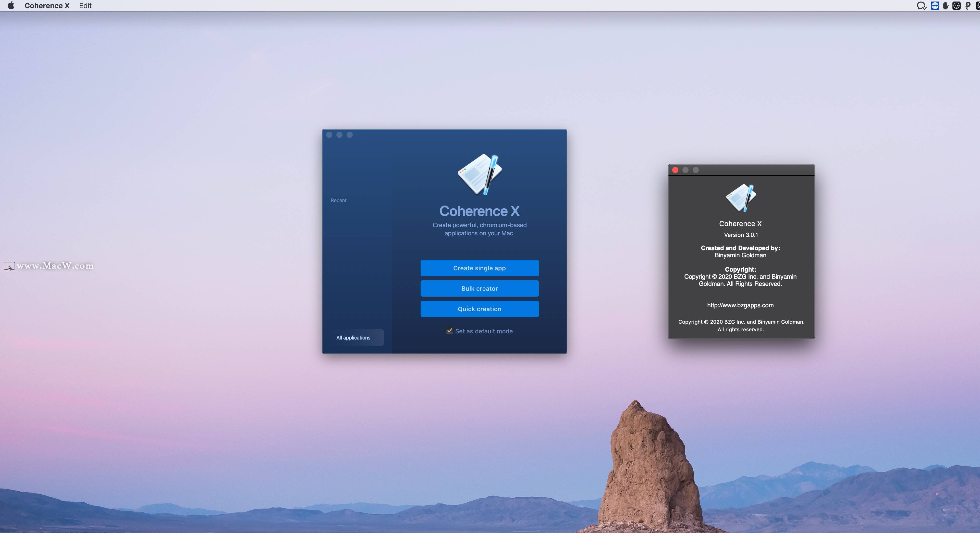Close the About window with red button
This screenshot has height=533, width=980.
click(x=675, y=170)
